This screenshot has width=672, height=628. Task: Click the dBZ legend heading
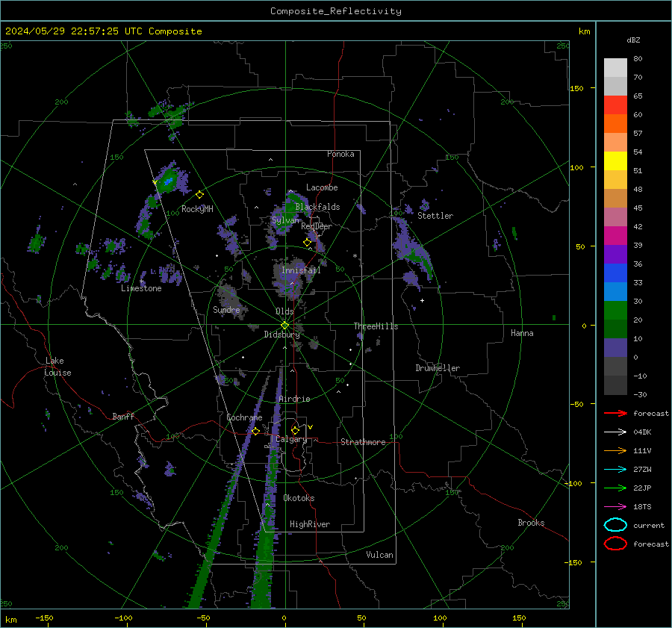click(633, 40)
